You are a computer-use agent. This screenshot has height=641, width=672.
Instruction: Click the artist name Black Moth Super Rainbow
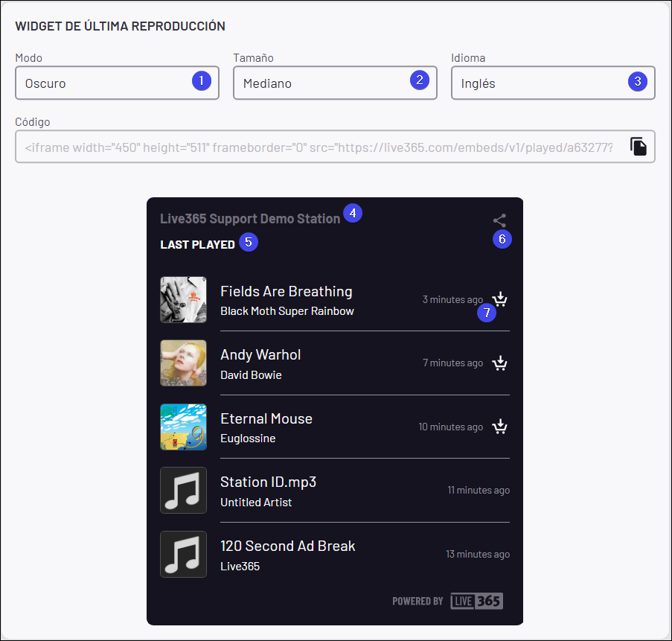click(287, 311)
